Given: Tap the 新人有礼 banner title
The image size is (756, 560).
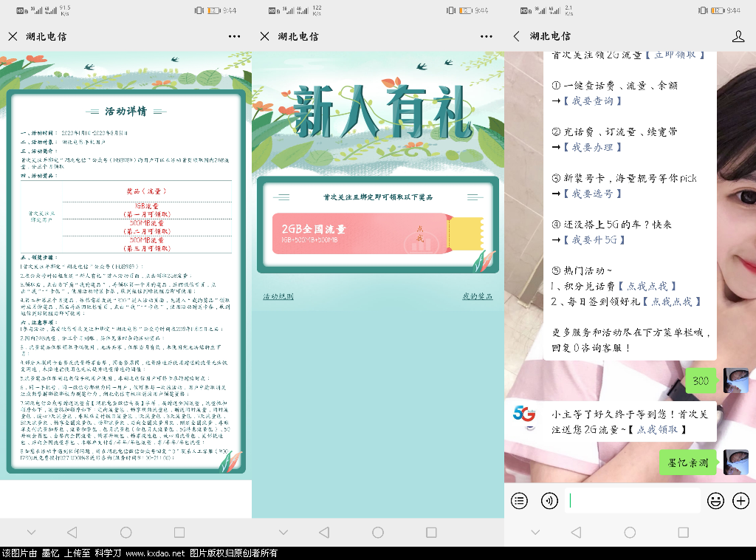Looking at the screenshot, I should coord(383,112).
